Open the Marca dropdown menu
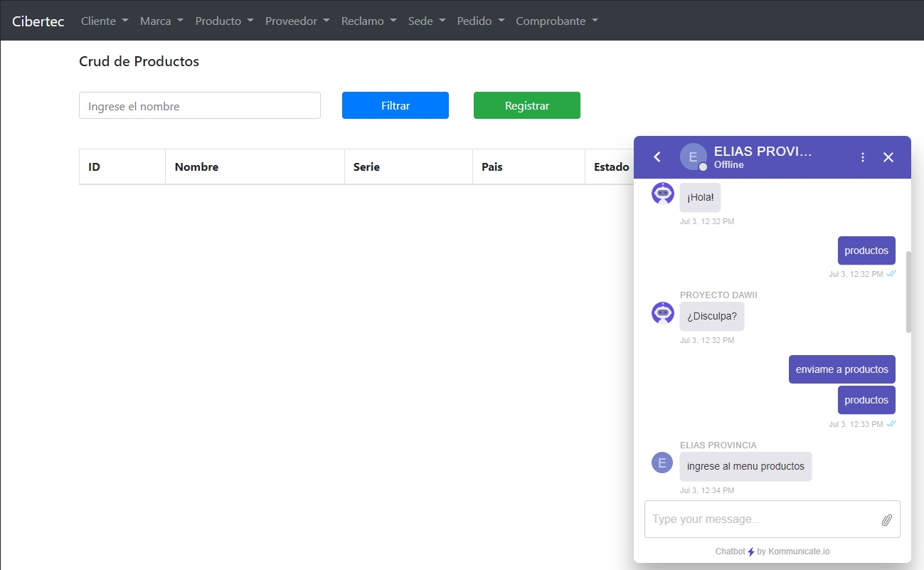Screen dimensions: 924x570 (161, 21)
